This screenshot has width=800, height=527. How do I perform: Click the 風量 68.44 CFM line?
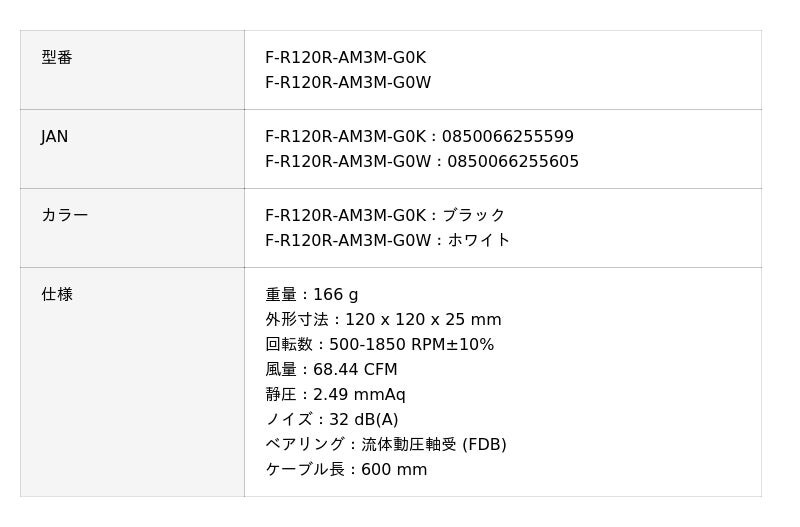pyautogui.click(x=331, y=370)
